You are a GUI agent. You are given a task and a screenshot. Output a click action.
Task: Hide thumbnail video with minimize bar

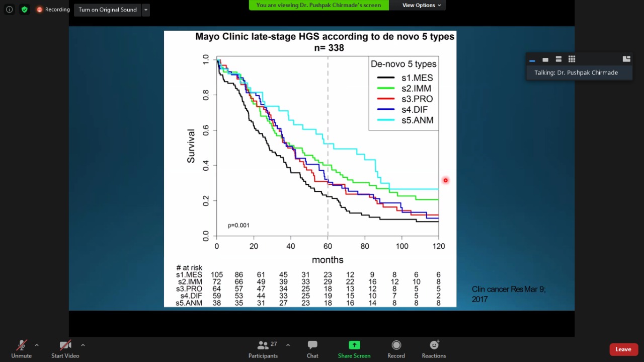532,60
